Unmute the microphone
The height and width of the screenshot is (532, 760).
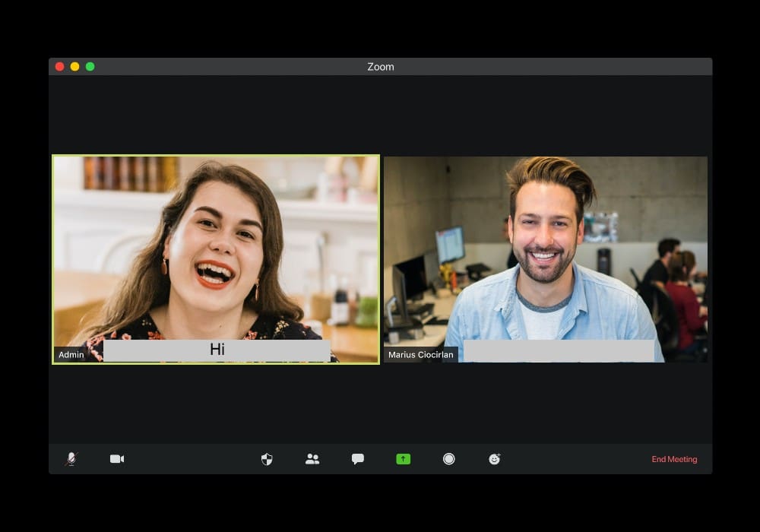71,459
